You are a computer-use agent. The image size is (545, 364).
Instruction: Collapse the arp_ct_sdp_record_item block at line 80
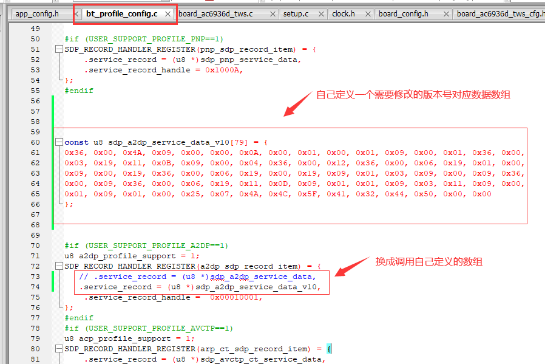click(59, 348)
